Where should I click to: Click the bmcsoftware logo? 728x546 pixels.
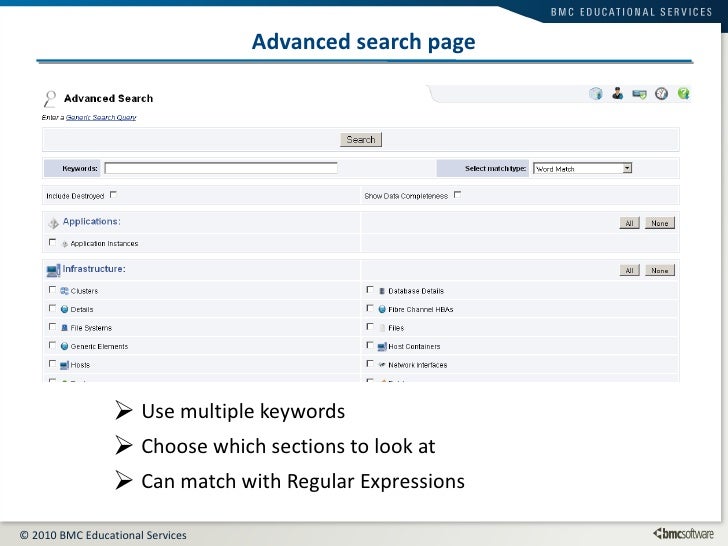[x=683, y=534]
